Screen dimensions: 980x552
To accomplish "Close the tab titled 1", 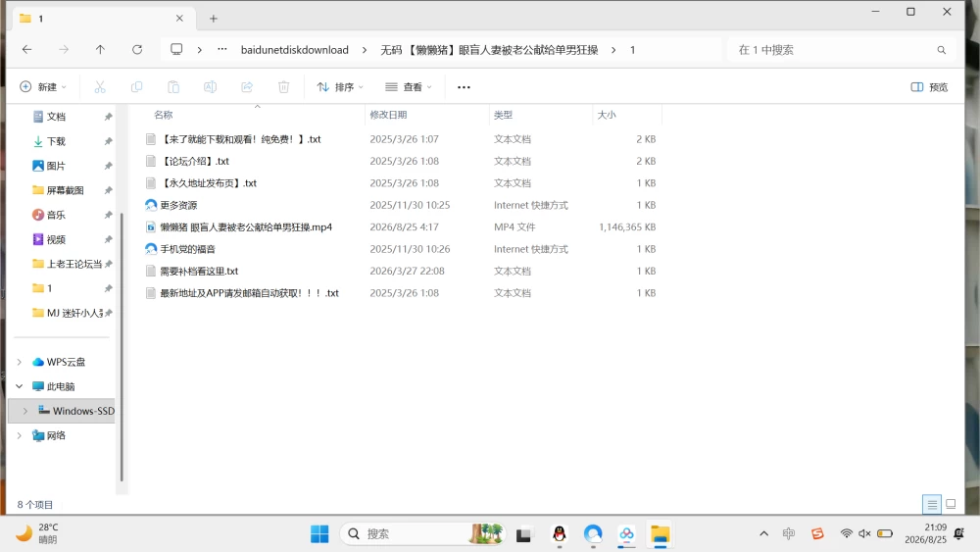I will click(x=179, y=18).
